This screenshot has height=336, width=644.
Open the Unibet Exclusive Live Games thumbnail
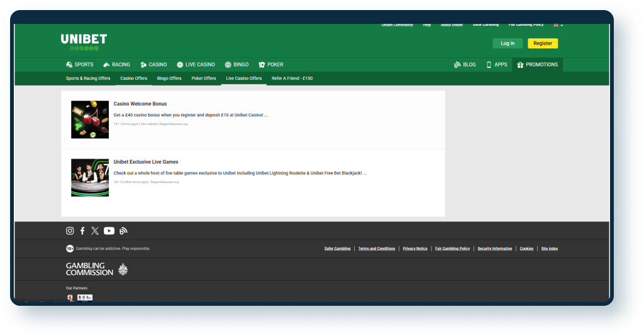(90, 177)
